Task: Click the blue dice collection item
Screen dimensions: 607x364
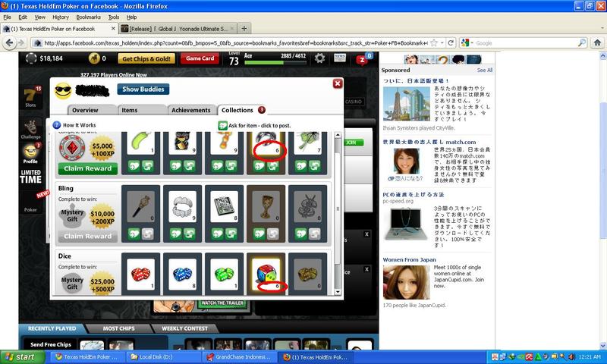Action: (x=182, y=274)
